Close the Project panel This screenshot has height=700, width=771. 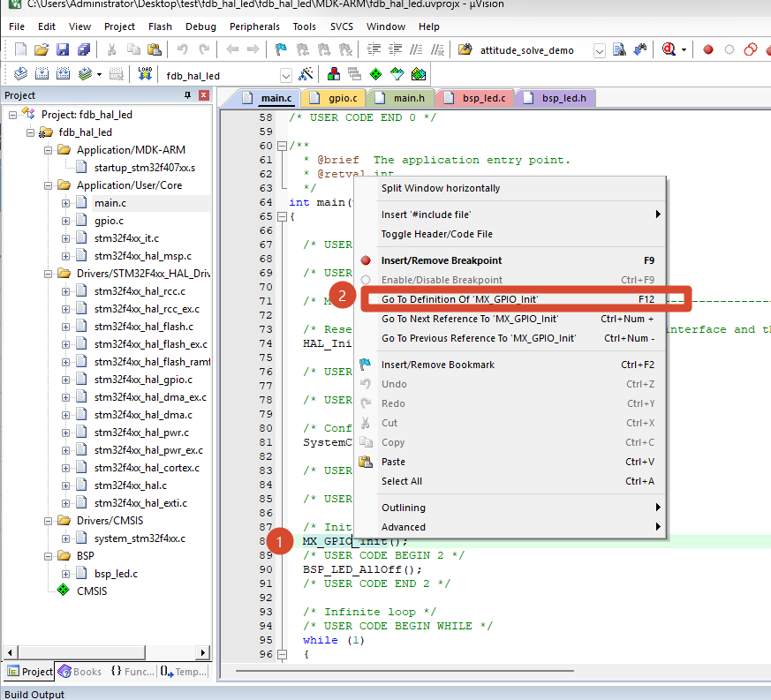203,94
